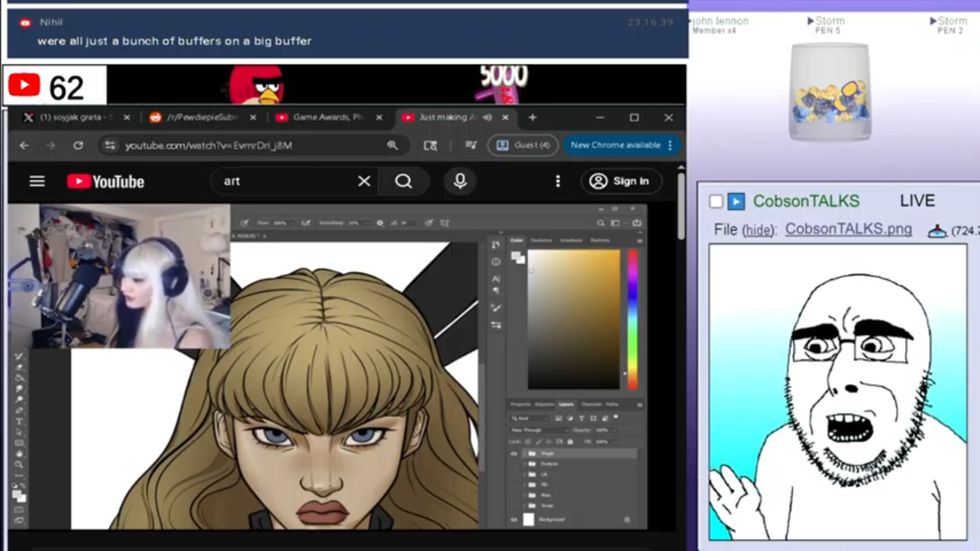The image size is (980, 551).
Task: Click the YouTube search magnifier button
Action: tap(403, 181)
